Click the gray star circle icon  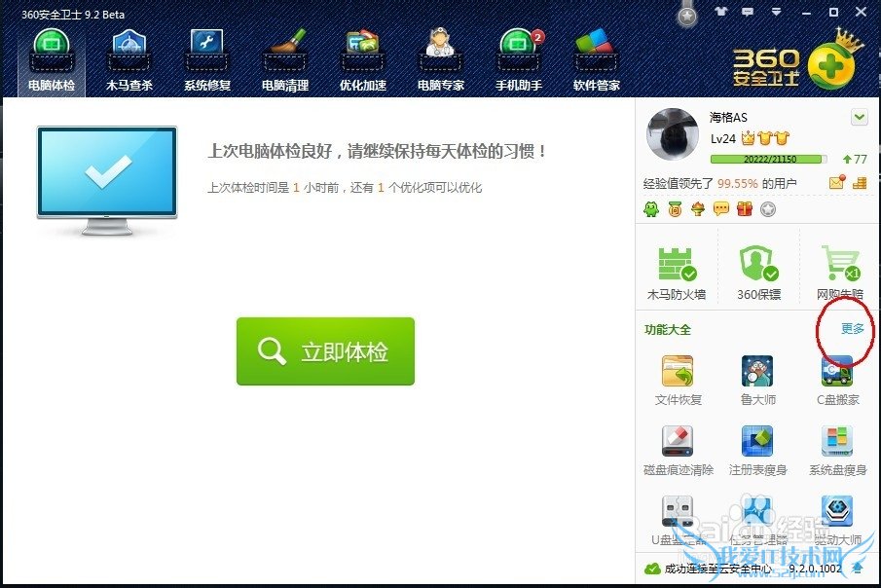pyautogui.click(x=768, y=209)
